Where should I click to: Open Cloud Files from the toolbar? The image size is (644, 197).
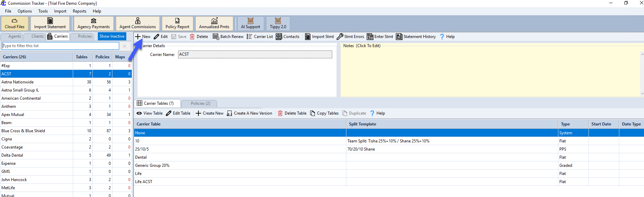(15, 23)
